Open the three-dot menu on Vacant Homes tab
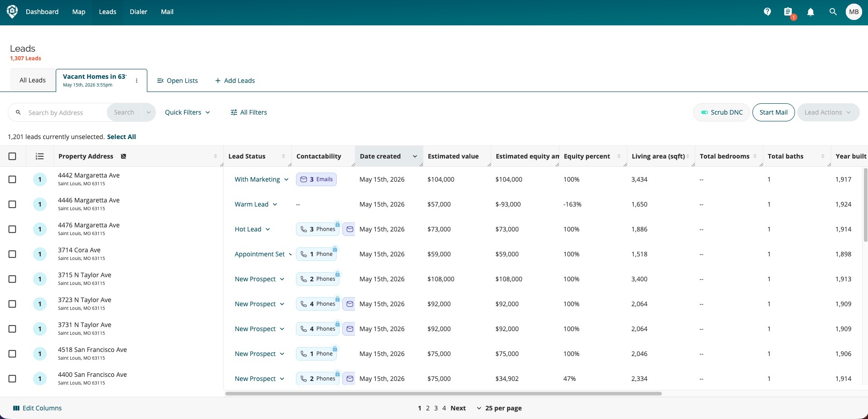 click(x=136, y=81)
